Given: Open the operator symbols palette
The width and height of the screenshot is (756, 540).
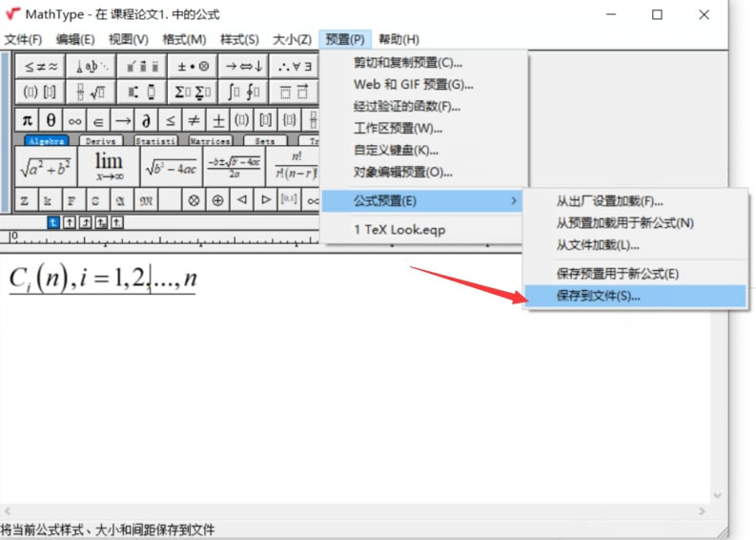Looking at the screenshot, I should (193, 67).
